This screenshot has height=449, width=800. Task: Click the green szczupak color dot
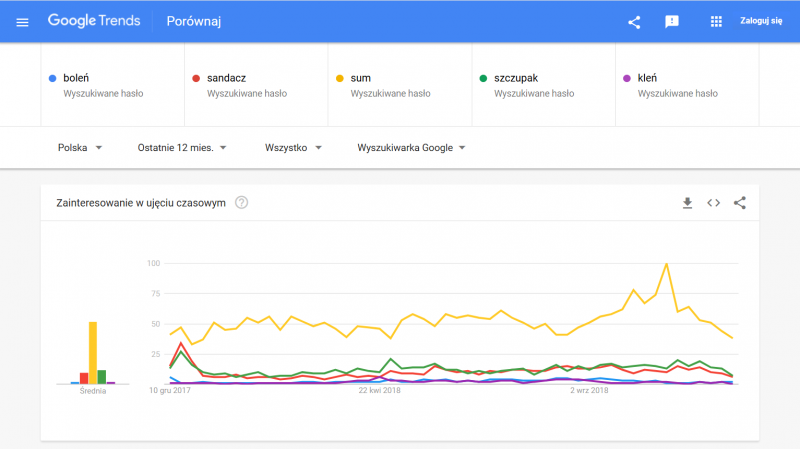(x=483, y=77)
